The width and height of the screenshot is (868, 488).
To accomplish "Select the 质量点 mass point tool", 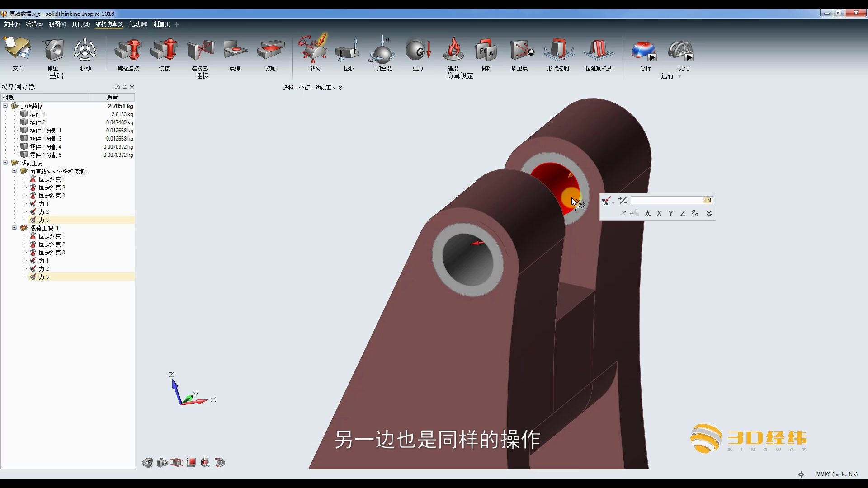I will coord(521,50).
